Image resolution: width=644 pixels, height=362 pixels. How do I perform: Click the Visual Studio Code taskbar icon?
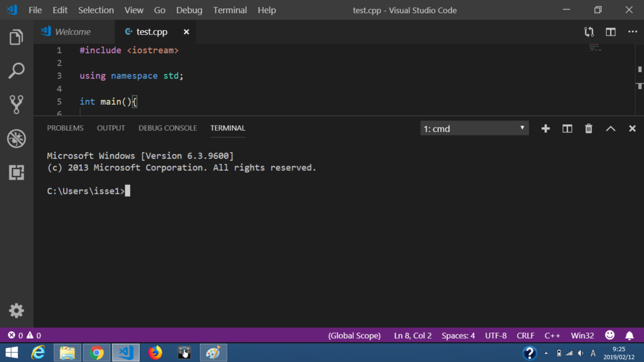click(x=126, y=353)
